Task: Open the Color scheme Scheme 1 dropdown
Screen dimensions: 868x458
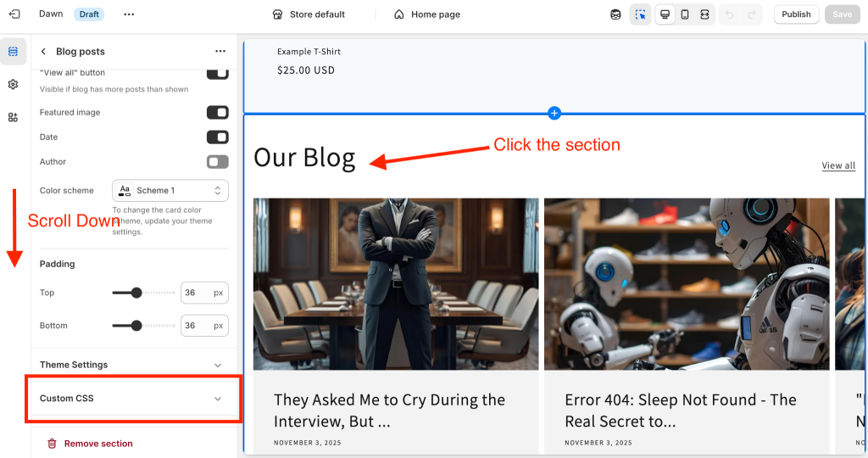Action: 170,191
